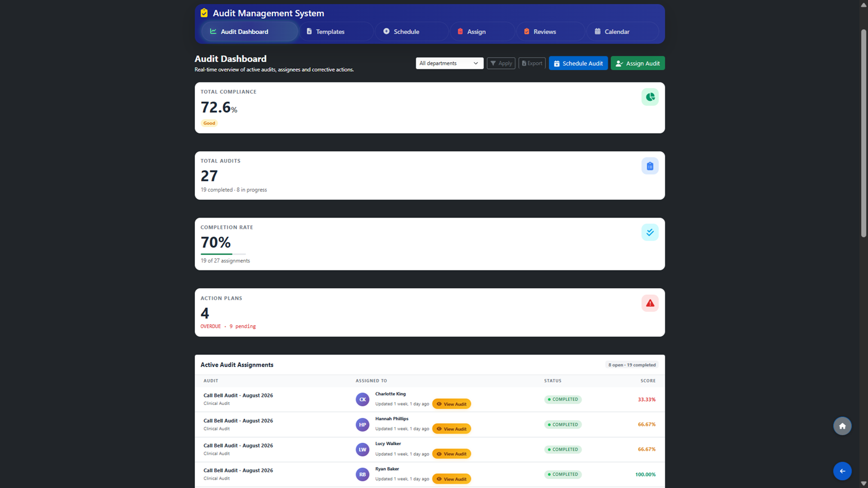The height and width of the screenshot is (488, 868).
Task: Click the OVERDUE · 9 pending text
Action: (x=228, y=326)
